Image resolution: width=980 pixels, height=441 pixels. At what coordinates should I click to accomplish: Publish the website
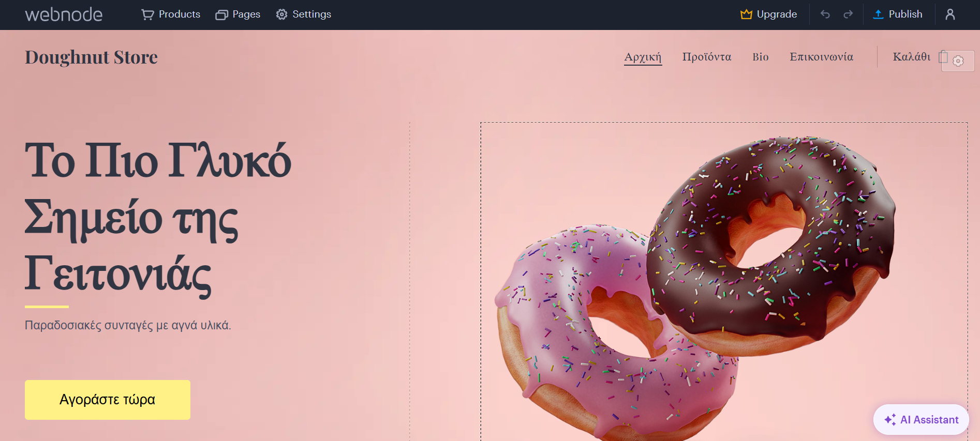click(x=898, y=14)
